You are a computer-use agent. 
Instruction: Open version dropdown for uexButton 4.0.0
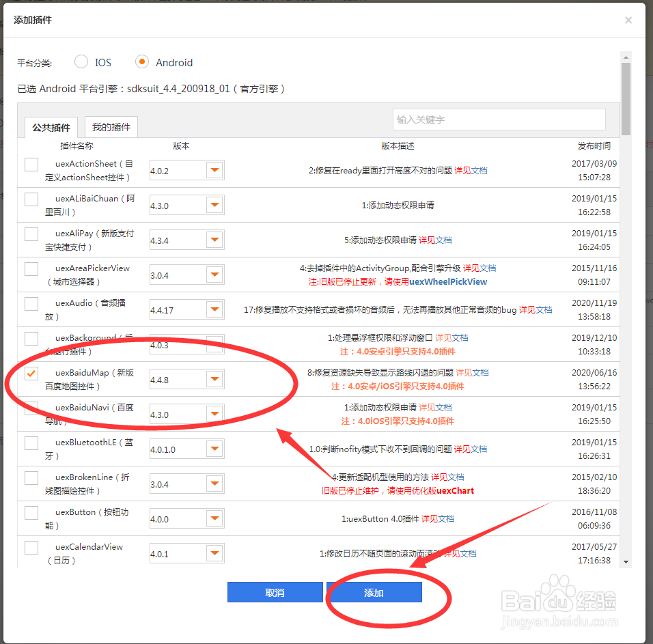pos(215,519)
